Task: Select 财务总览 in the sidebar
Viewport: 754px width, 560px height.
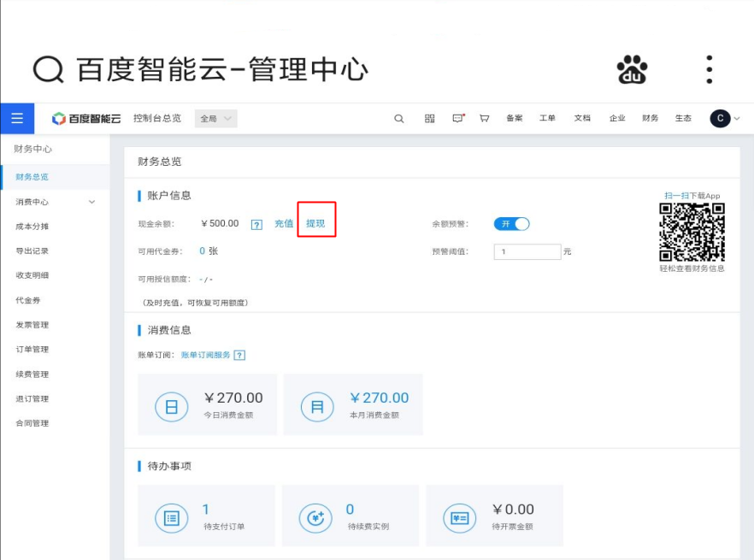Action: 32,177
